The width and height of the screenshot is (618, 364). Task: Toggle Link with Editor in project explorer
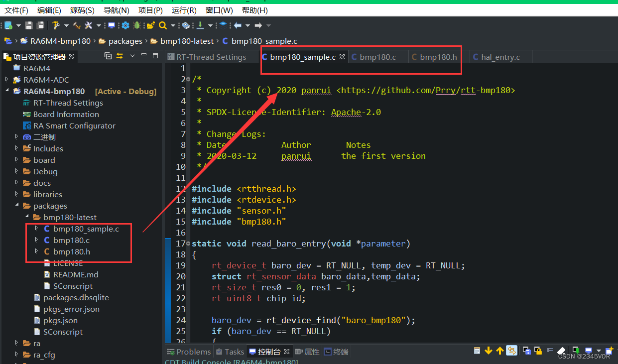[120, 56]
